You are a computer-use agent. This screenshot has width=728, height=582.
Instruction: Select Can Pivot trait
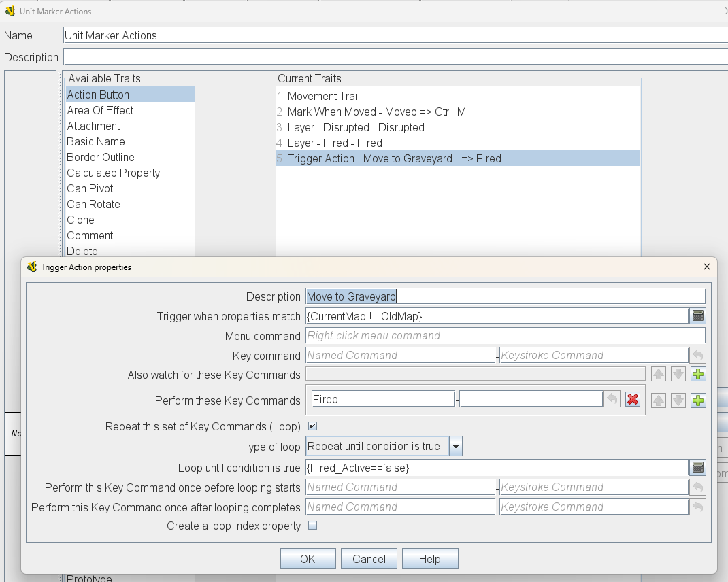[x=131, y=188]
